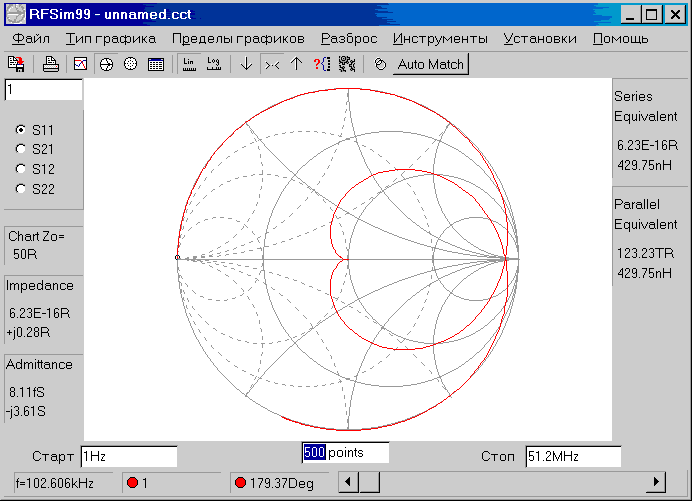This screenshot has height=501, width=692.
Task: Open the tabular data display icon
Action: 156,64
